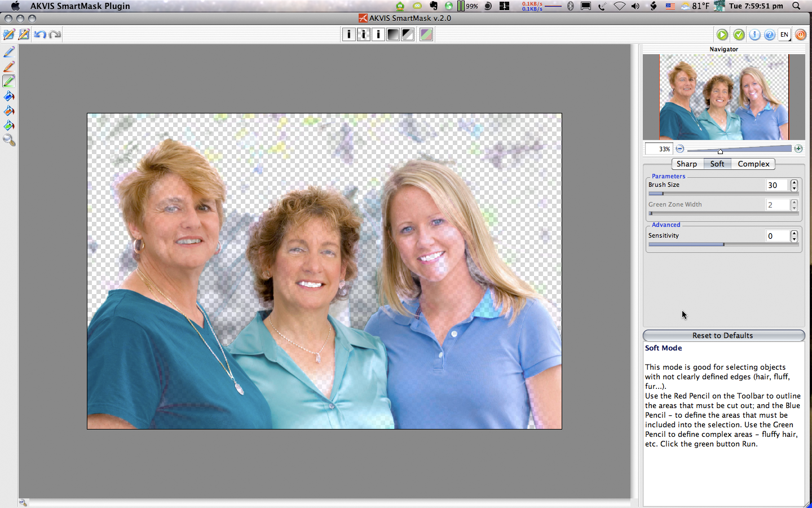Screen dimensions: 812x508
Task: Switch to the Sharp mode tab
Action: pyautogui.click(x=687, y=164)
